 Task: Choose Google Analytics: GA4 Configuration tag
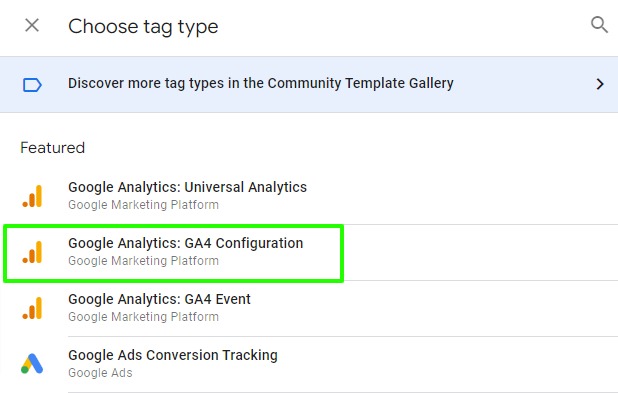[186, 243]
